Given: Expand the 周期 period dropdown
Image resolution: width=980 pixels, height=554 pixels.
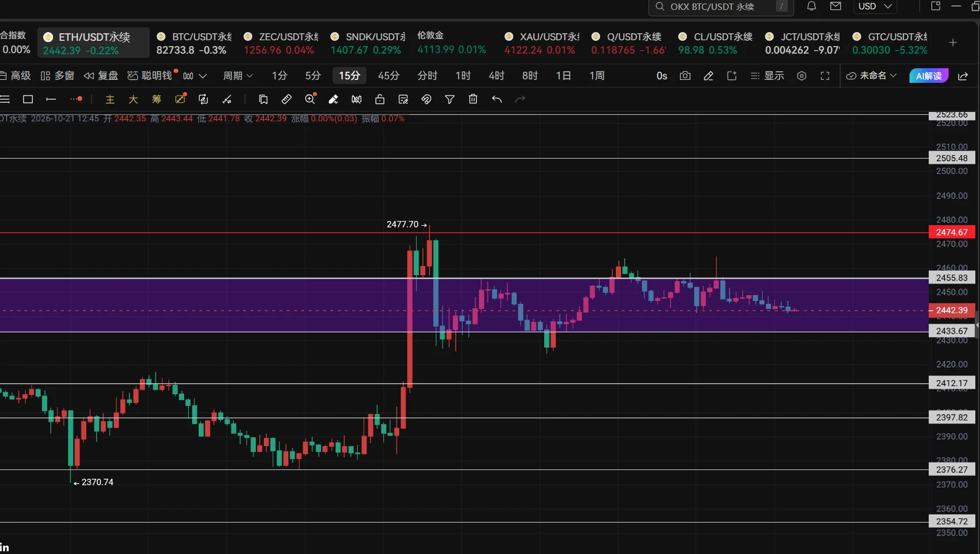Looking at the screenshot, I should coord(238,76).
